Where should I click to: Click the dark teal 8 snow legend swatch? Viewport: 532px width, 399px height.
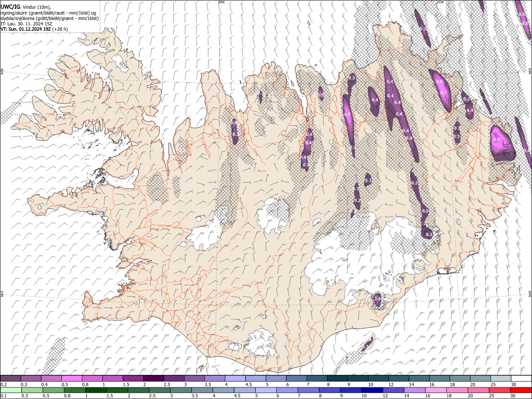337,379
